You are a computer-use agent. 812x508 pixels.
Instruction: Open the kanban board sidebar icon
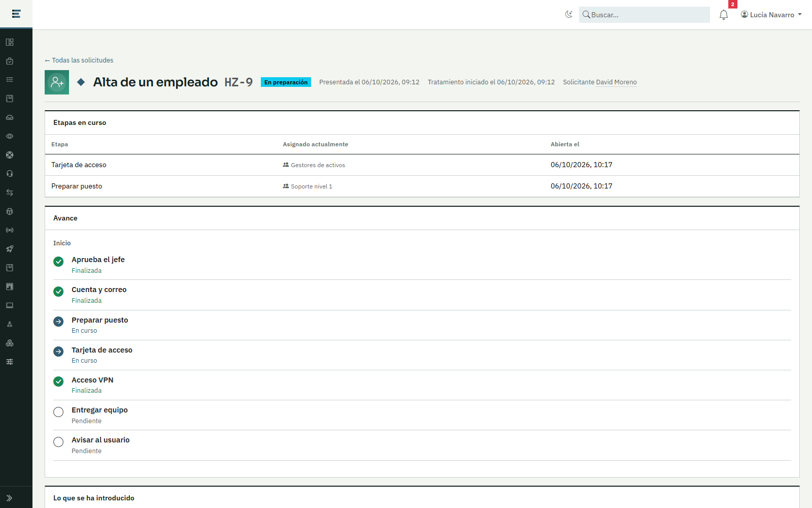click(x=10, y=287)
